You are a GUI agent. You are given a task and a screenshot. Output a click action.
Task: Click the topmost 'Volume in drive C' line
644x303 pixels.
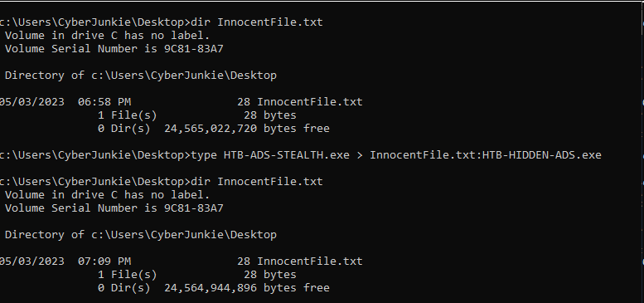coord(107,36)
